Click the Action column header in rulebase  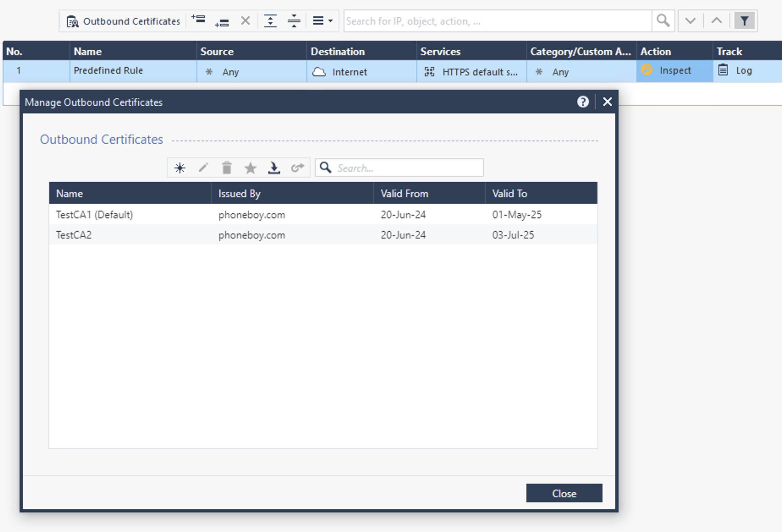pos(675,51)
